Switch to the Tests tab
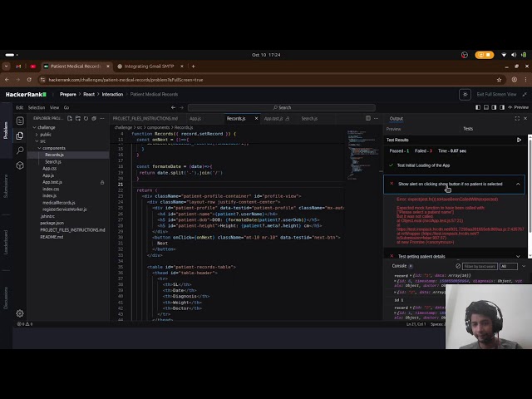The height and width of the screenshot is (399, 532). (x=468, y=129)
